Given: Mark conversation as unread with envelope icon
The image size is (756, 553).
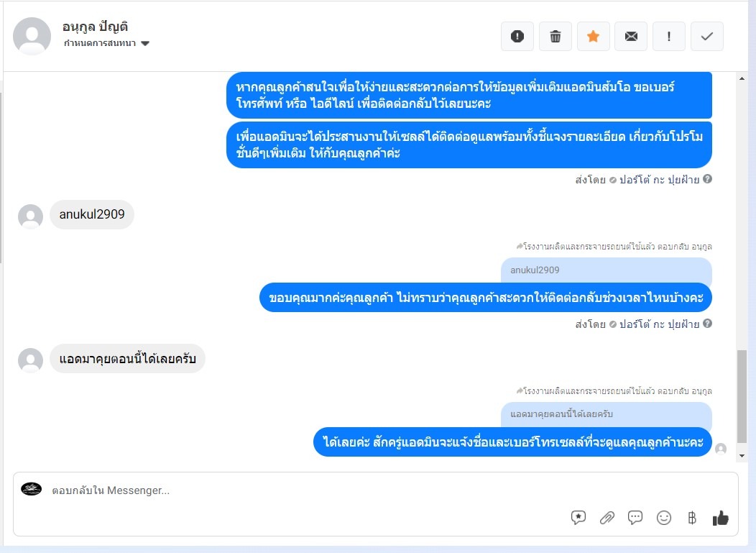Looking at the screenshot, I should click(x=631, y=36).
